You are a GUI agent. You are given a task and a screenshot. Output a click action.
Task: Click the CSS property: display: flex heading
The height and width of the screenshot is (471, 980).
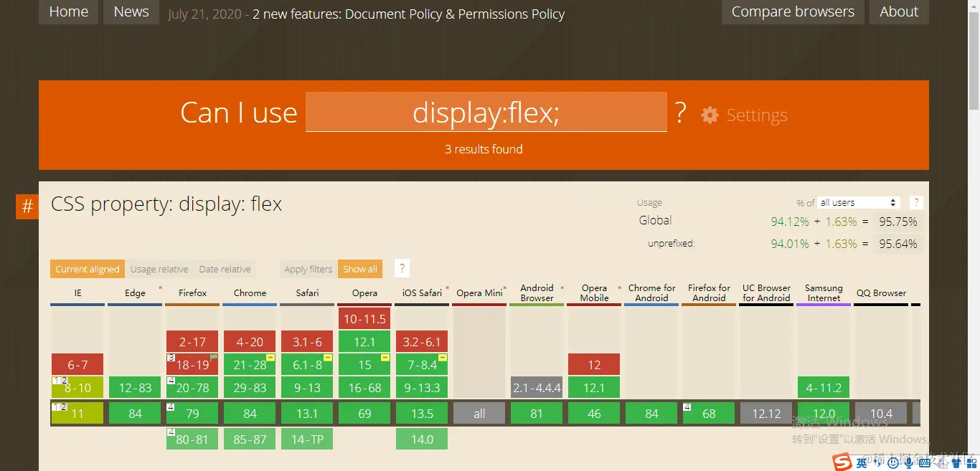pos(166,204)
